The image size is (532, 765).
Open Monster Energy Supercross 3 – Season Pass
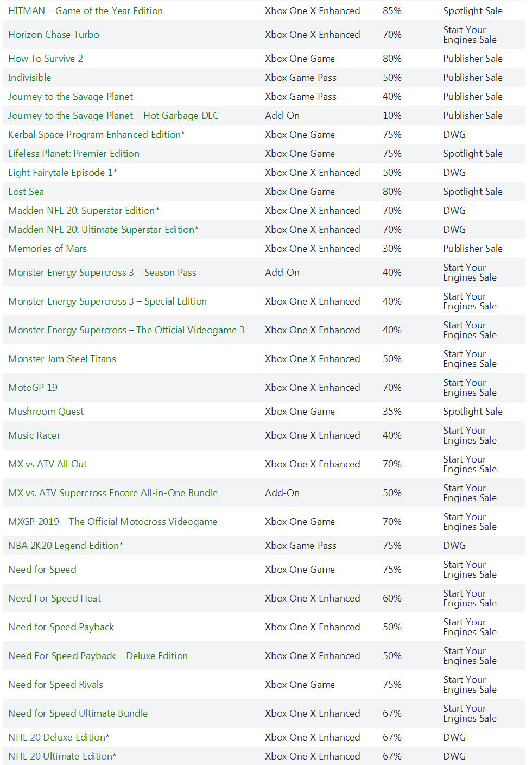pyautogui.click(x=102, y=273)
